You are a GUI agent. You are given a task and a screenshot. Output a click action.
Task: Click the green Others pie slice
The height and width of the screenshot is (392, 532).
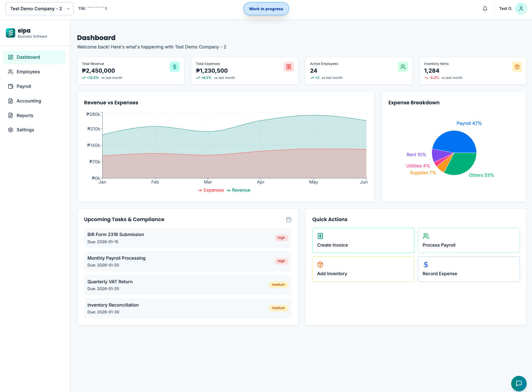(x=462, y=164)
